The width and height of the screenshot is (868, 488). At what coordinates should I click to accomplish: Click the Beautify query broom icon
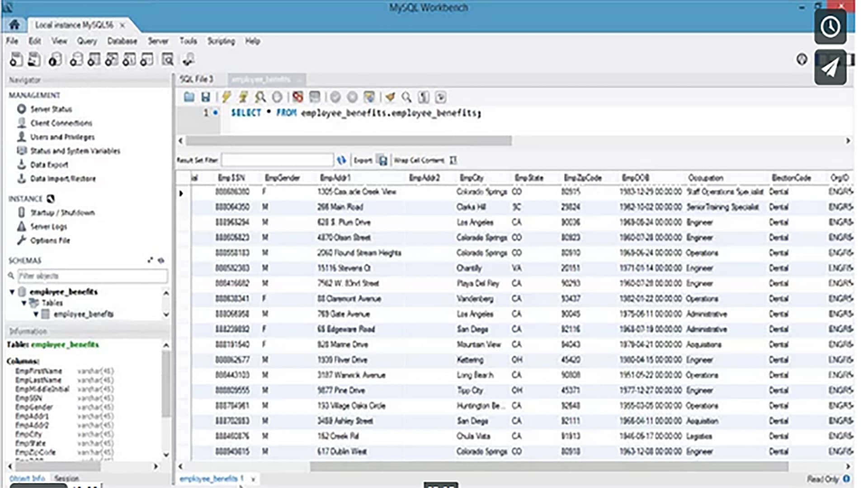point(390,97)
